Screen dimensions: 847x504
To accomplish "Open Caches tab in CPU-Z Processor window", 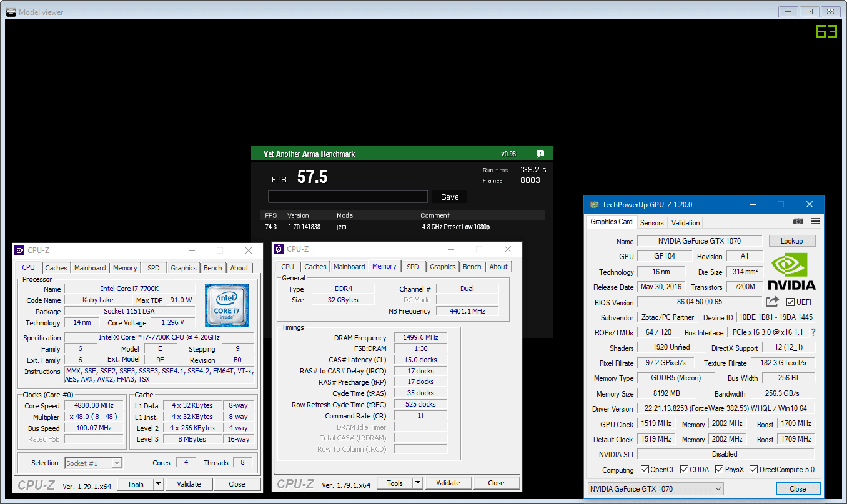I will 56,268.
